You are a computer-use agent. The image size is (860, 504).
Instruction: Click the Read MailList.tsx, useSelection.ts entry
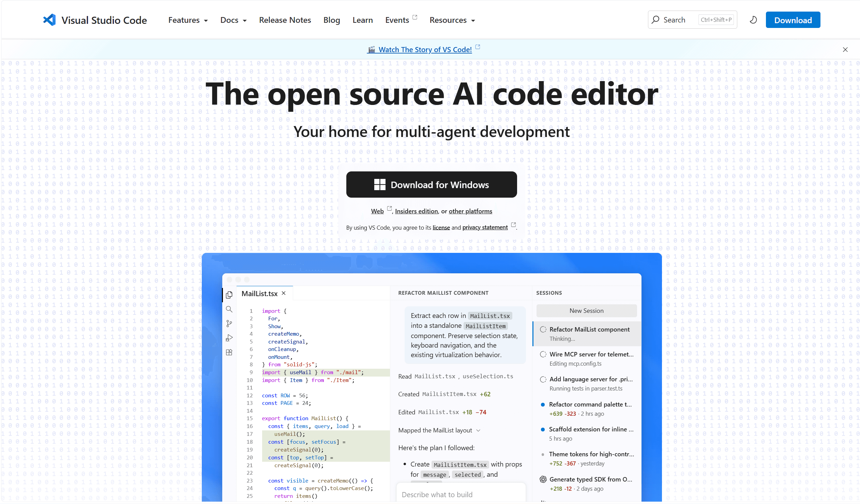point(456,376)
